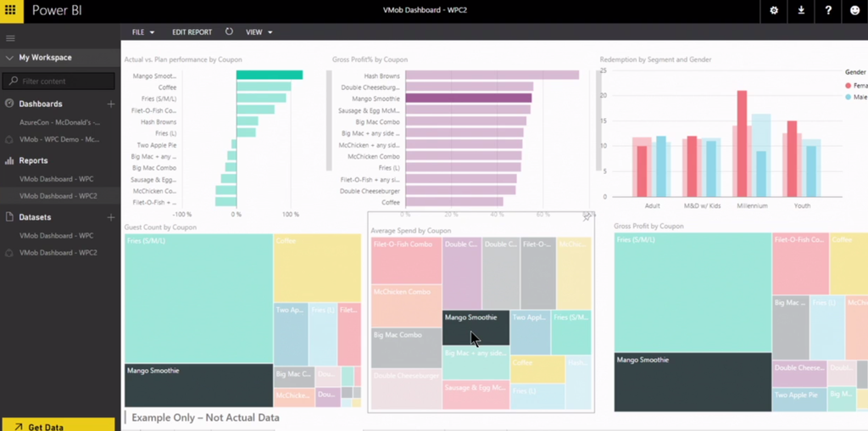Click the Redemption by Segment and Gender title

pyautogui.click(x=655, y=59)
